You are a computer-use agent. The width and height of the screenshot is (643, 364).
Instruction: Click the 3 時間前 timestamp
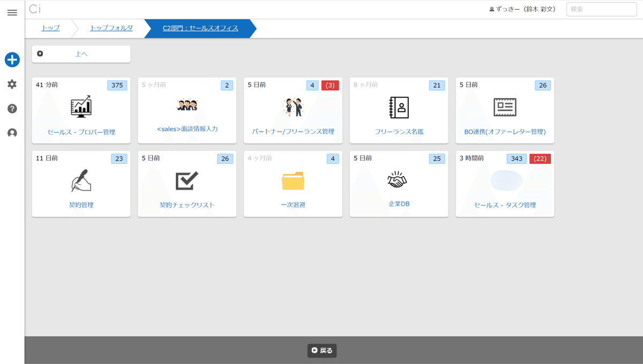pyautogui.click(x=472, y=158)
